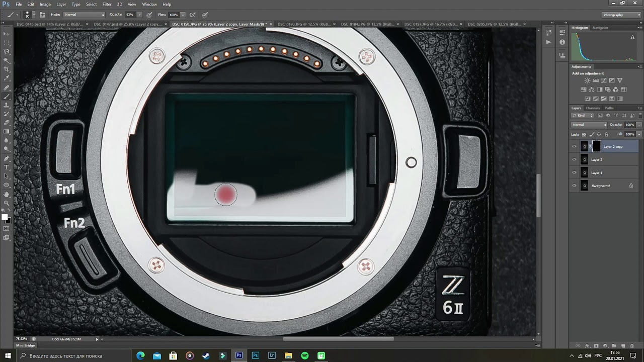Image resolution: width=644 pixels, height=362 pixels.
Task: Select the Rectangular Marquee tool
Action: 7,43
